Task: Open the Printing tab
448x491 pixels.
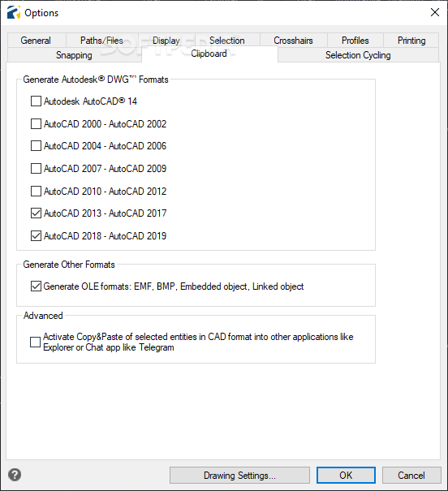Action: coord(411,41)
